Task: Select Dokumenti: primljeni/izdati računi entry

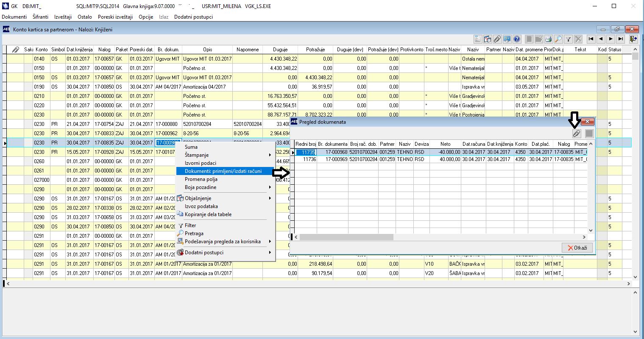Action: (226, 171)
